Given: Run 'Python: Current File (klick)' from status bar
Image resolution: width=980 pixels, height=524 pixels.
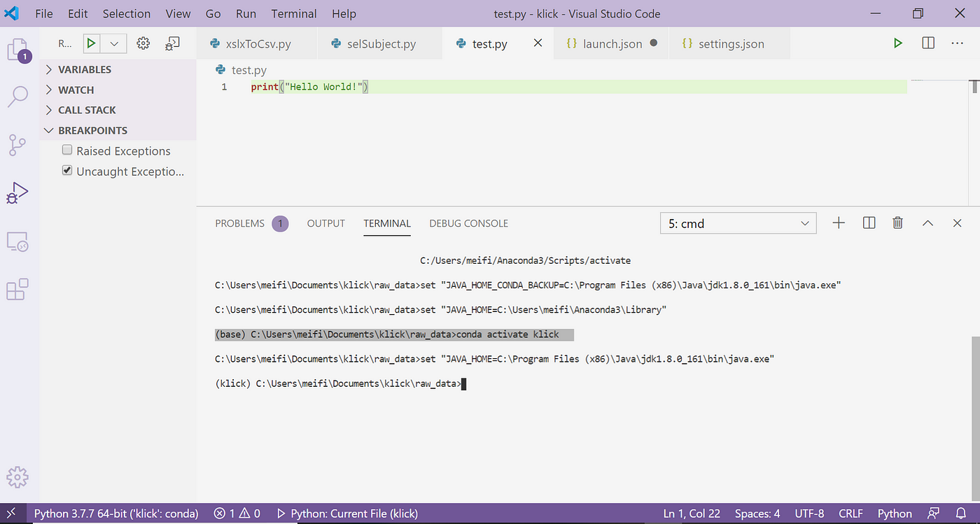Looking at the screenshot, I should (x=353, y=513).
